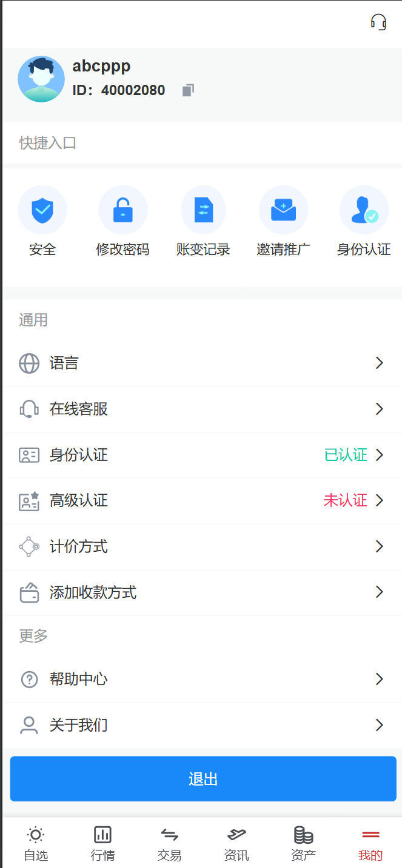402x868 pixels.
Task: Open the 帮助中心 help center entry
Action: click(x=201, y=679)
